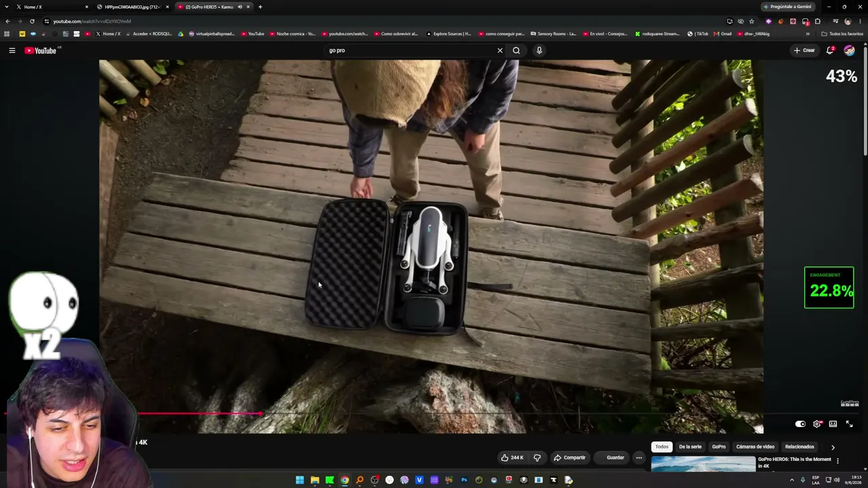Image resolution: width=868 pixels, height=488 pixels.
Task: Like the video with 244 K likes
Action: click(x=512, y=457)
